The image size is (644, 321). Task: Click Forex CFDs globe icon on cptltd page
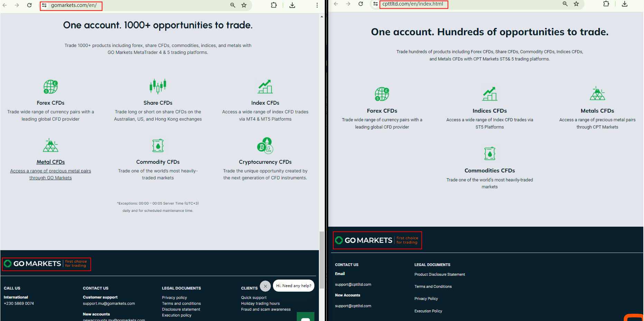tap(382, 94)
